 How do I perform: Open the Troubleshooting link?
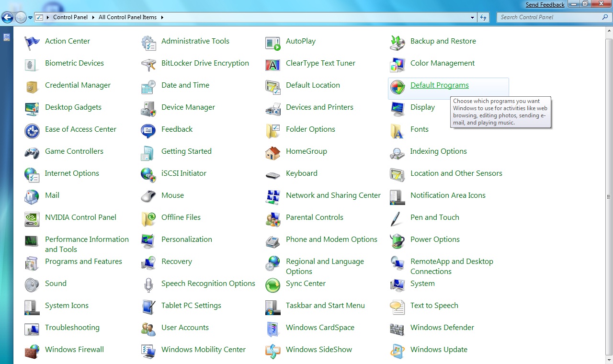[72, 328]
